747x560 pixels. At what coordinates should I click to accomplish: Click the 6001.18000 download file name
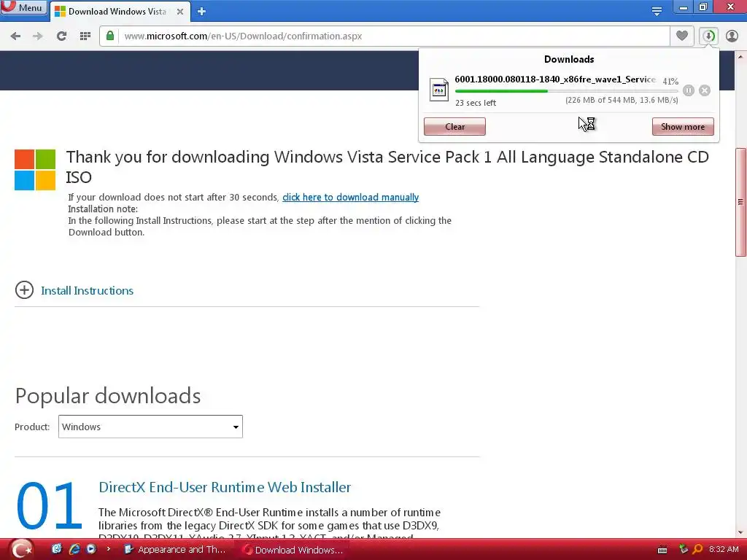(555, 79)
